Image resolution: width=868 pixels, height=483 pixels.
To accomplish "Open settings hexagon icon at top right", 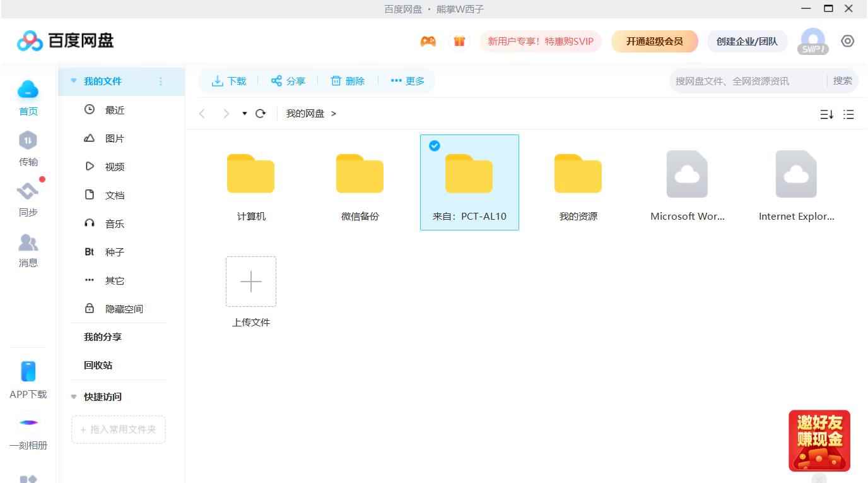I will tap(848, 41).
